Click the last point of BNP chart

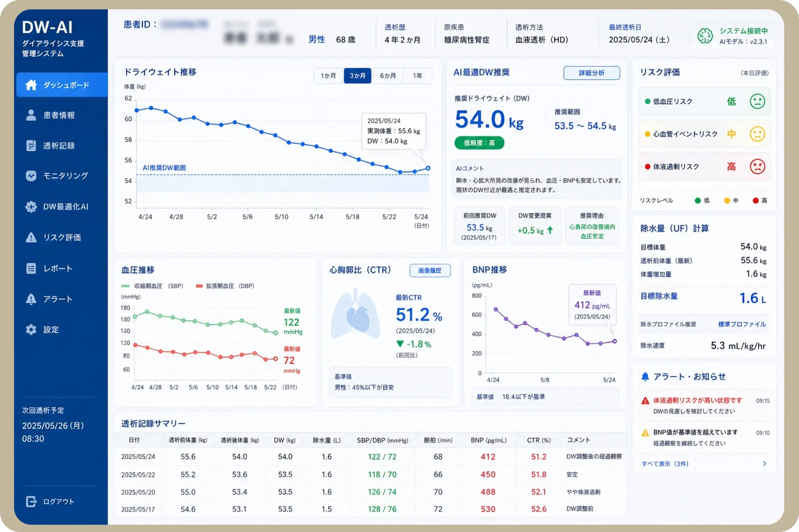pos(615,341)
